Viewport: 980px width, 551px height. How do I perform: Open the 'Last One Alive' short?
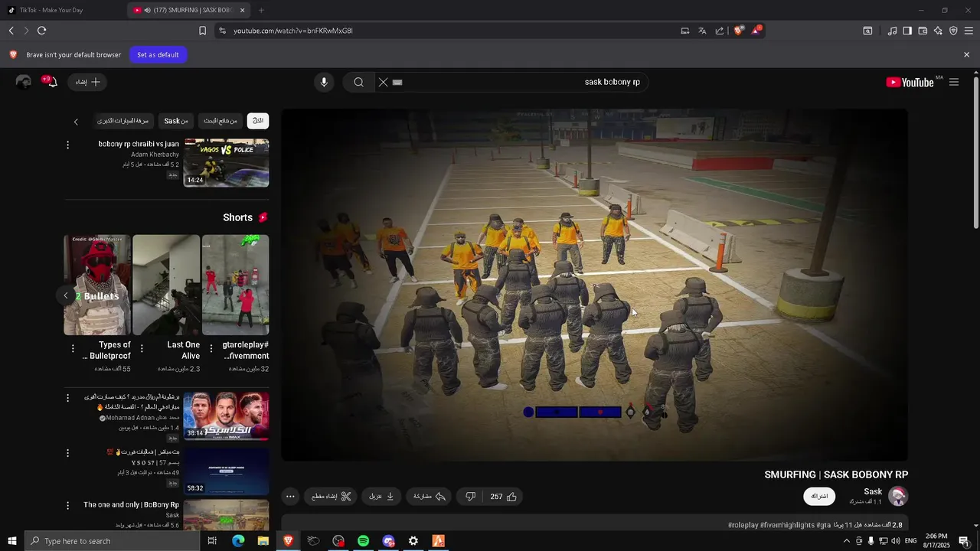tap(166, 285)
